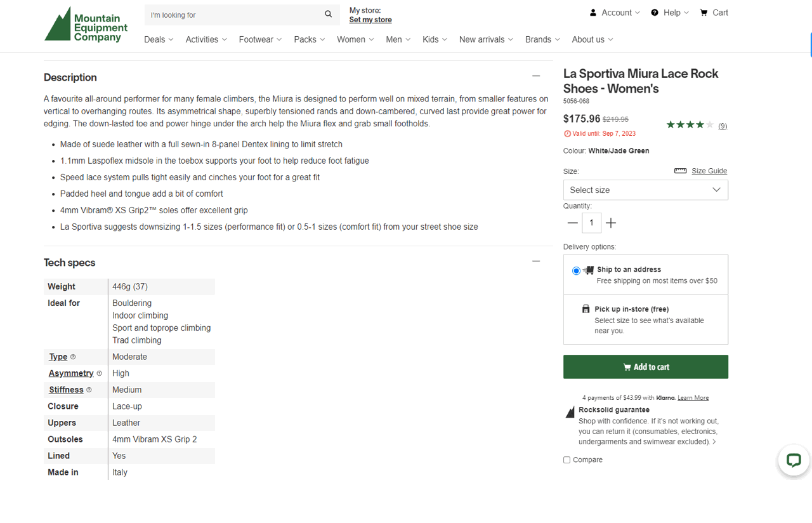Click the Add to cart button

click(645, 367)
